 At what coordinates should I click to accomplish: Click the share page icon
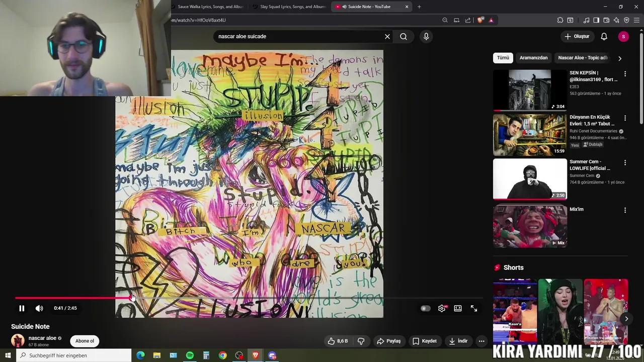coord(468,20)
